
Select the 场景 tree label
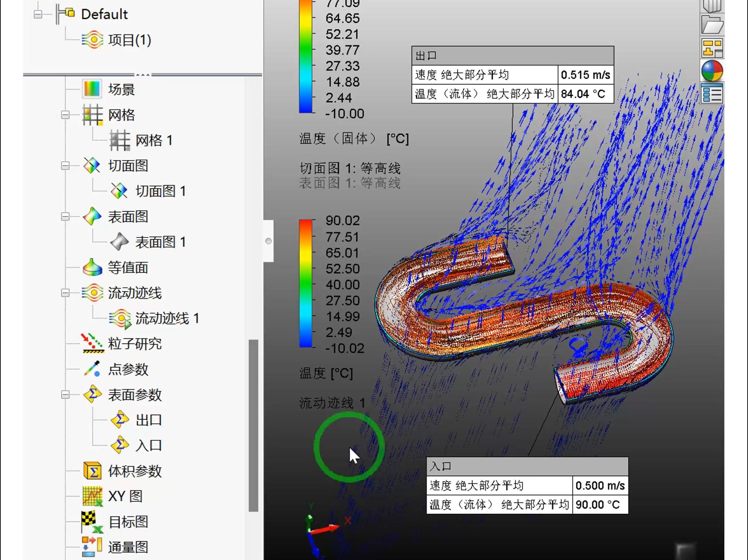coord(121,89)
